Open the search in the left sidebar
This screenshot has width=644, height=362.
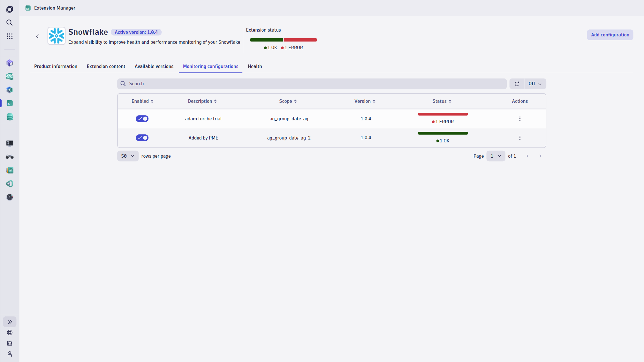point(10,23)
